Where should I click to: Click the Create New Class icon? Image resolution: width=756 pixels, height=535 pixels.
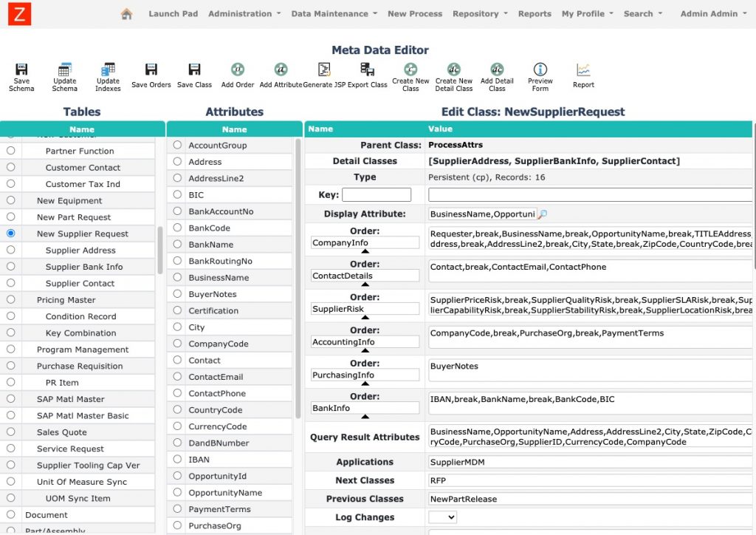[x=410, y=69]
